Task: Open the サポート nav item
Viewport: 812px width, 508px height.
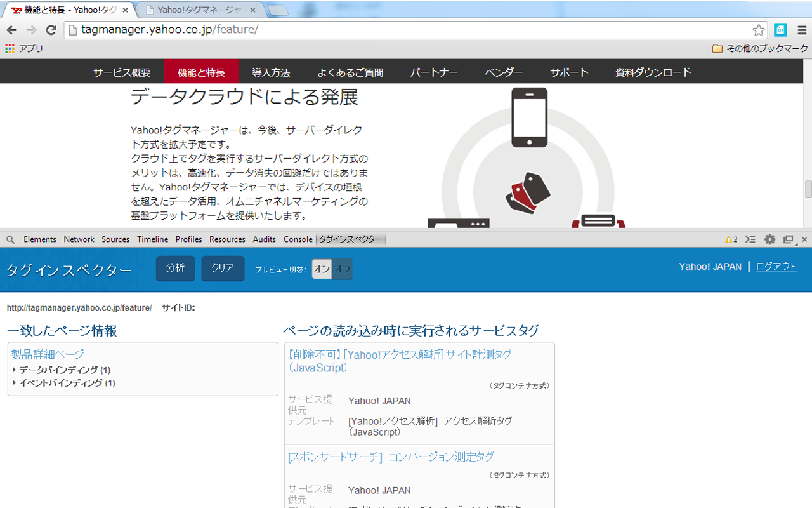Action: (569, 72)
